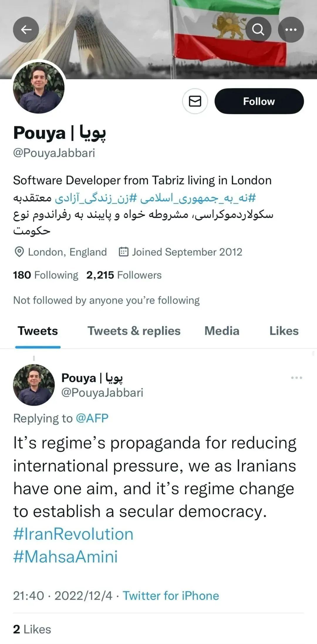
Task: Open the profile three-dot overflow menu
Action: point(291,30)
